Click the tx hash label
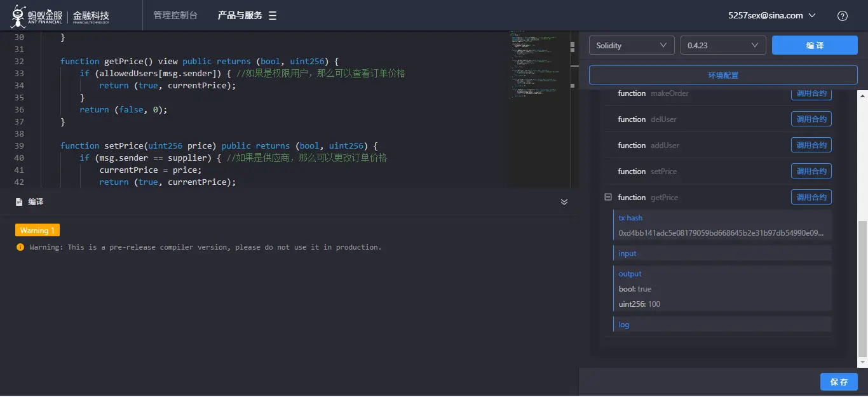This screenshot has width=868, height=397. (630, 218)
